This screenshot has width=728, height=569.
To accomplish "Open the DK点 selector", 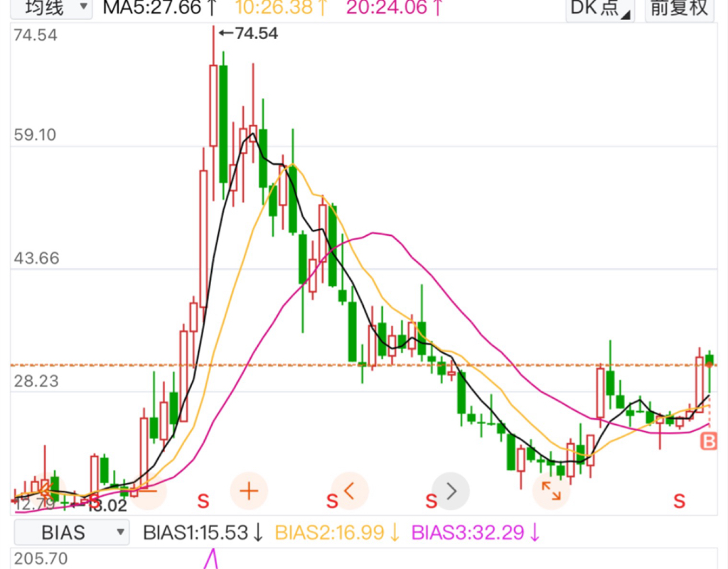I will (600, 9).
